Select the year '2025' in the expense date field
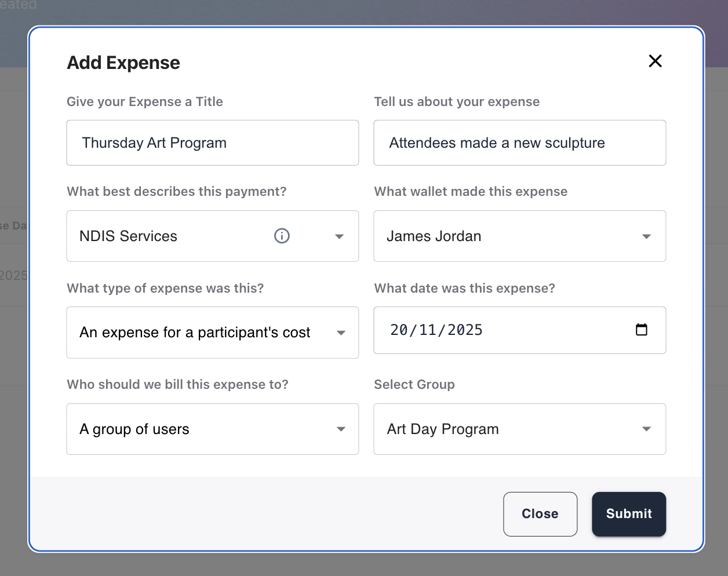 click(x=465, y=330)
